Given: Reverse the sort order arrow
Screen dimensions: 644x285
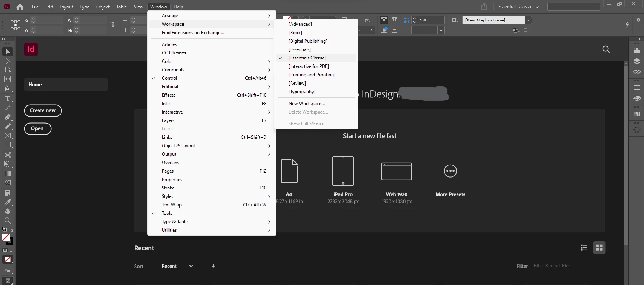Looking at the screenshot, I should pyautogui.click(x=213, y=266).
